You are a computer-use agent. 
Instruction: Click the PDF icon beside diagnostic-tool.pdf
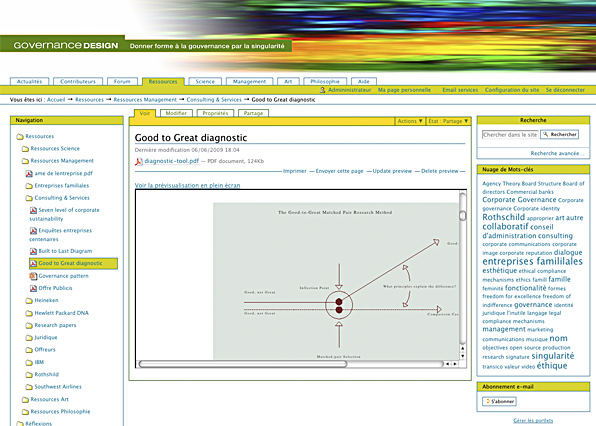click(x=139, y=162)
